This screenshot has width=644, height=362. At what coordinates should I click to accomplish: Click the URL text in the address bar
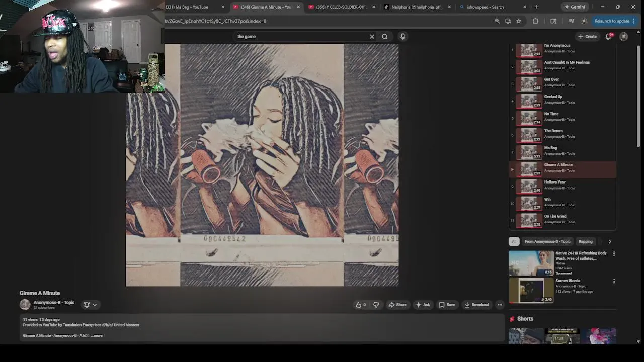click(215, 21)
